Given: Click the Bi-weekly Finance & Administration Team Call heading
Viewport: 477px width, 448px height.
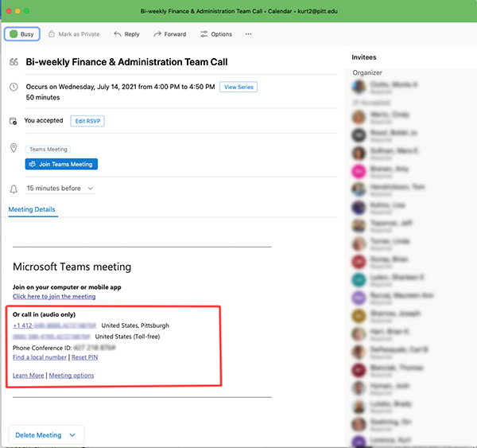Looking at the screenshot, I should point(126,62).
